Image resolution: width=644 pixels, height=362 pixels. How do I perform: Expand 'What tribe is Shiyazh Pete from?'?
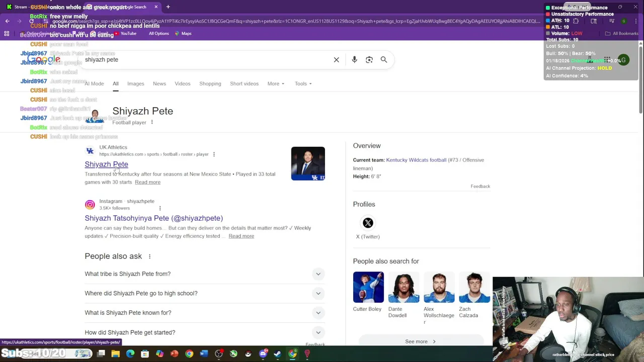tap(205, 274)
